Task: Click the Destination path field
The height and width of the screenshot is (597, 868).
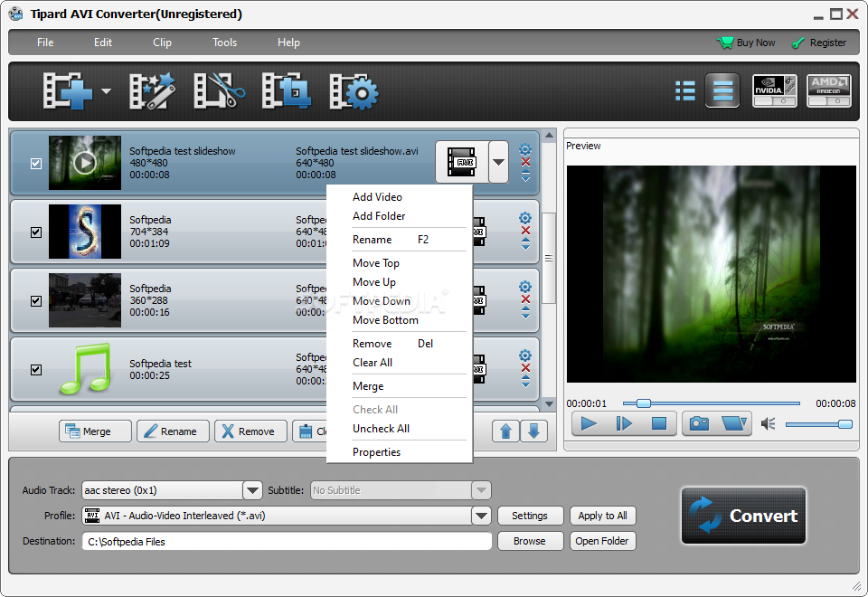Action: click(x=287, y=542)
